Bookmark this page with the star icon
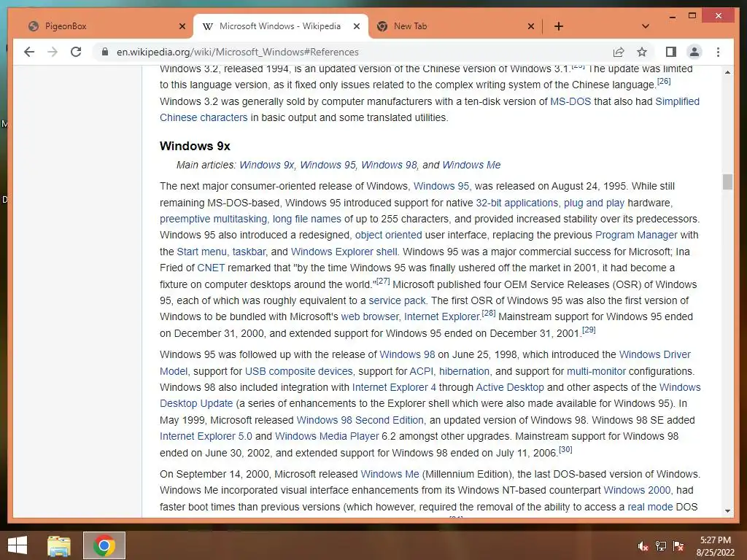Screen dimensions: 747x560 tap(642, 52)
